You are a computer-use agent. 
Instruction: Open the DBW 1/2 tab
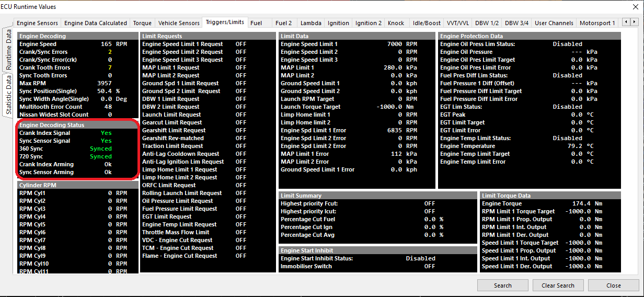pos(487,23)
